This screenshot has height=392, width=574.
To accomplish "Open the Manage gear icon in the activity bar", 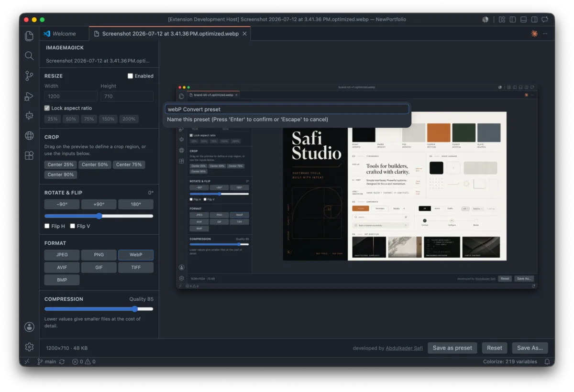I will click(x=29, y=347).
